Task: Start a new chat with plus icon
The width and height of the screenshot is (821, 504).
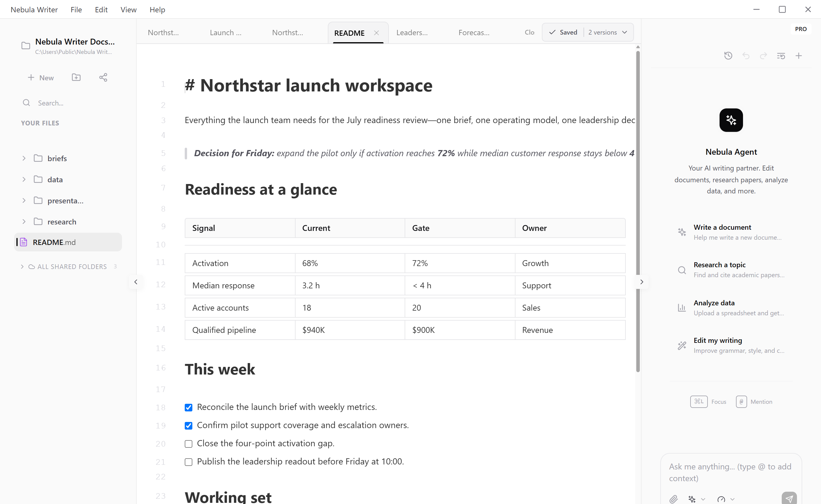Action: (x=798, y=56)
